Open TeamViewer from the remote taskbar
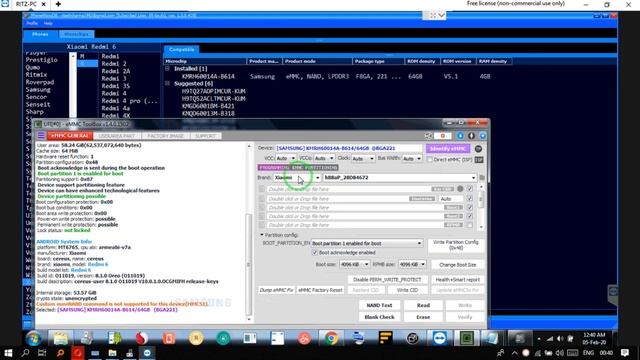The image size is (640, 360). [439, 338]
